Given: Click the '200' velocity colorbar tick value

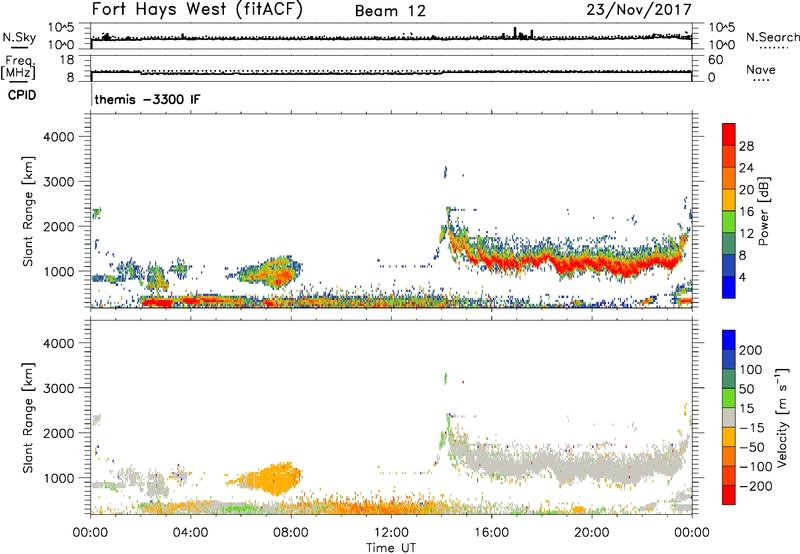Looking at the screenshot, I should point(751,350).
